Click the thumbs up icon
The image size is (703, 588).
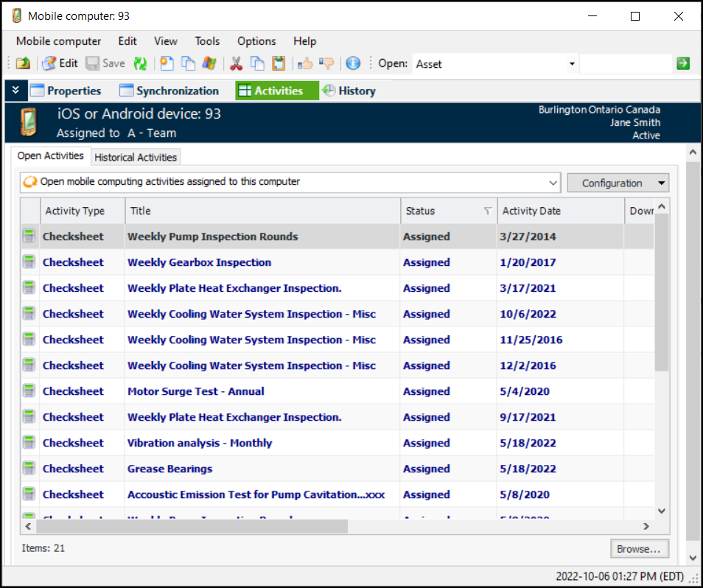(307, 63)
